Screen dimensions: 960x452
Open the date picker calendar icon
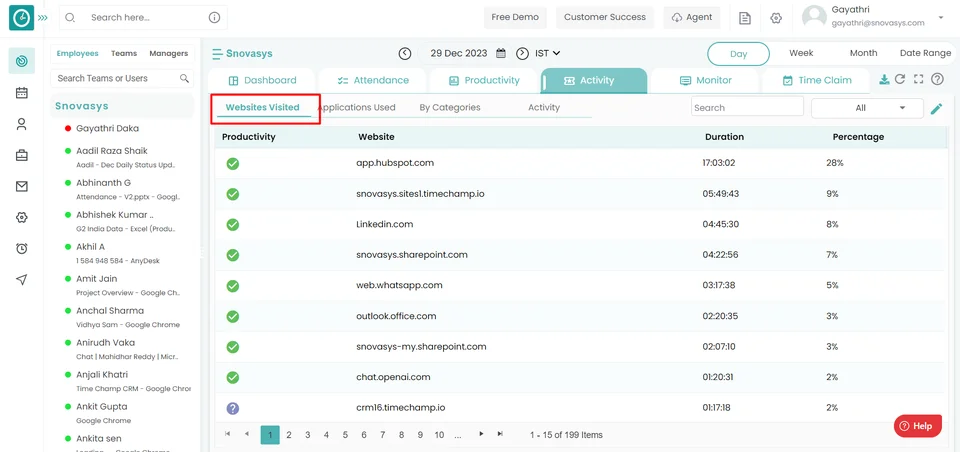[x=501, y=53]
